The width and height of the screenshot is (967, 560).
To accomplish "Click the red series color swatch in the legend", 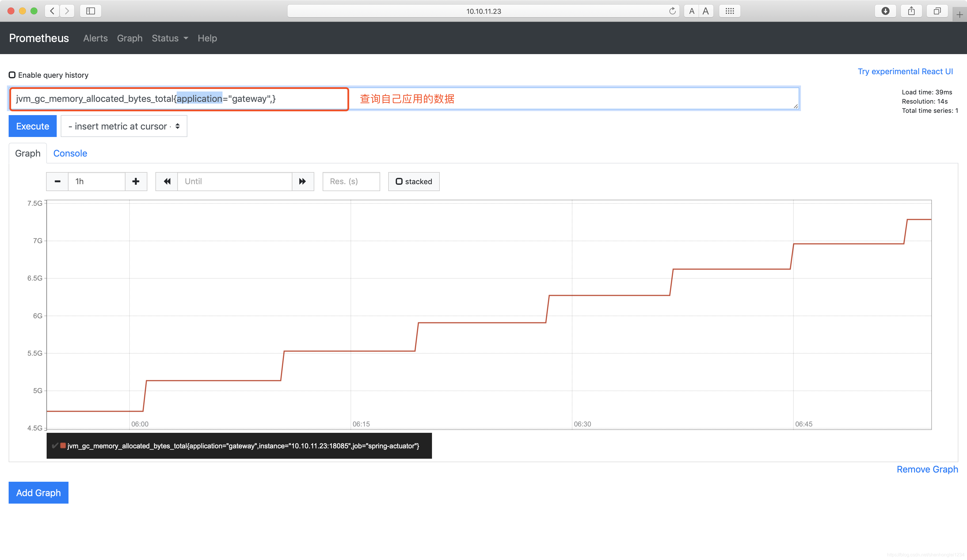I will tap(63, 445).
